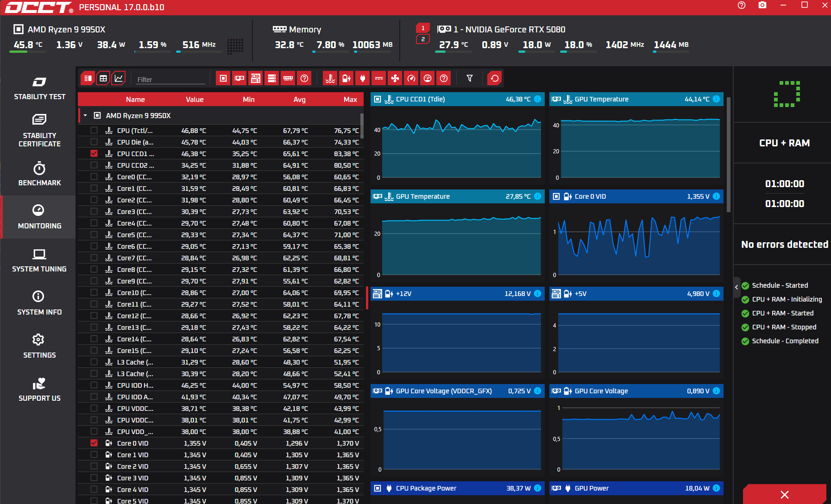The image size is (831, 504).
Task: Toggle the GPU sensor source filter
Action: point(239,78)
